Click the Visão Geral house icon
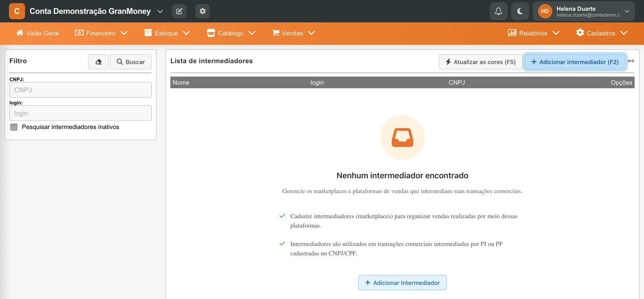Viewport: 644px width, 299px height. click(x=20, y=33)
